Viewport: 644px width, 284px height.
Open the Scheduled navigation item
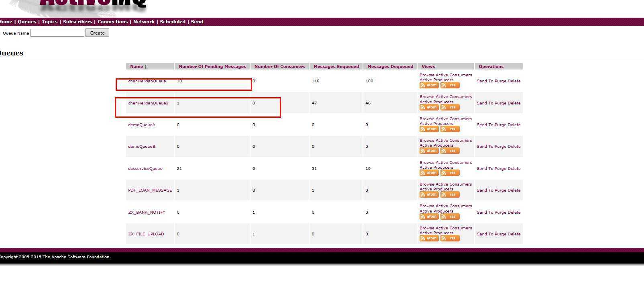coord(173,22)
